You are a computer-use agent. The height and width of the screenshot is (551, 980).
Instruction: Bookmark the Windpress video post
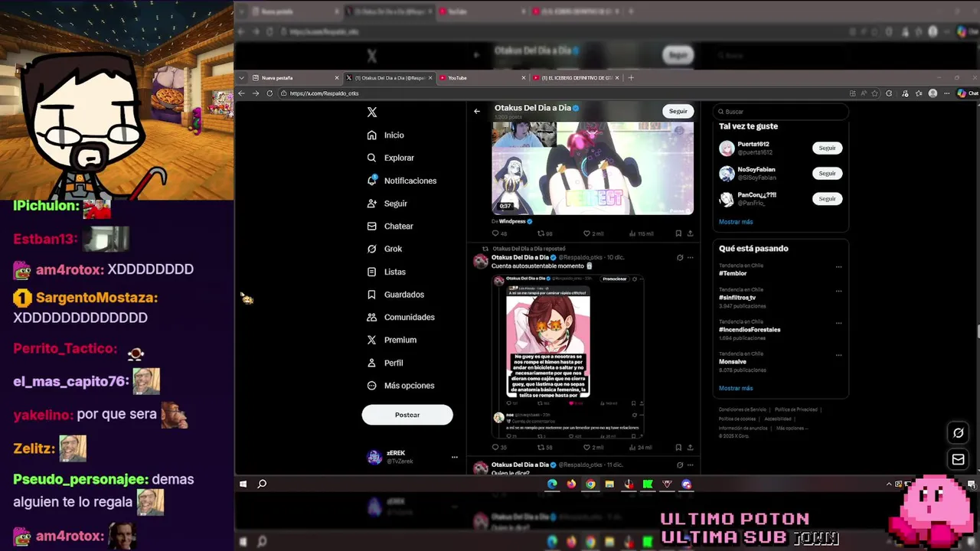click(x=678, y=233)
